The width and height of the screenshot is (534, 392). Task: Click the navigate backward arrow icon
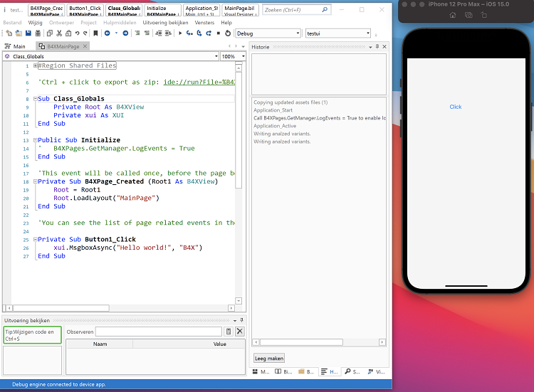107,33
